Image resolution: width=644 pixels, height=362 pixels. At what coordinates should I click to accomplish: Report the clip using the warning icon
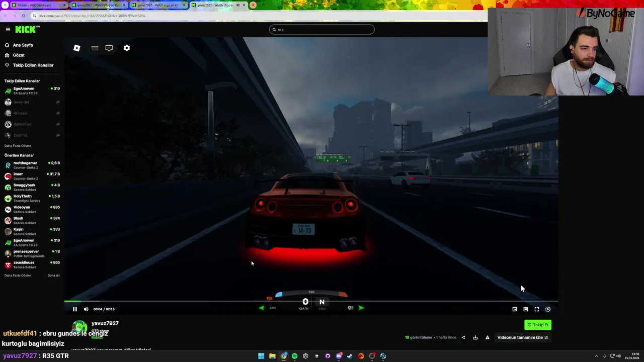click(488, 337)
